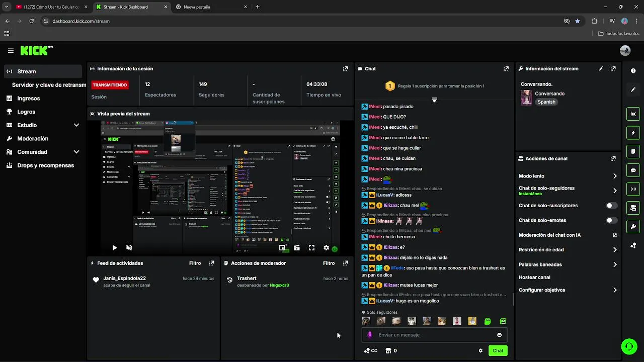Select Stream in left sidebar
The image size is (644, 362).
click(43, 71)
